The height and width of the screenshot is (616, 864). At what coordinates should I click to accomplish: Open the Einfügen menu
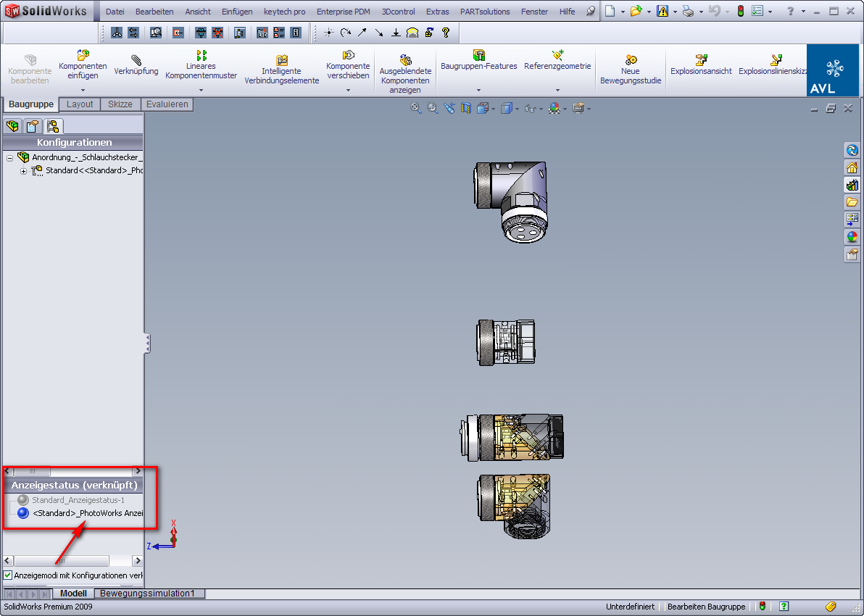tap(237, 12)
